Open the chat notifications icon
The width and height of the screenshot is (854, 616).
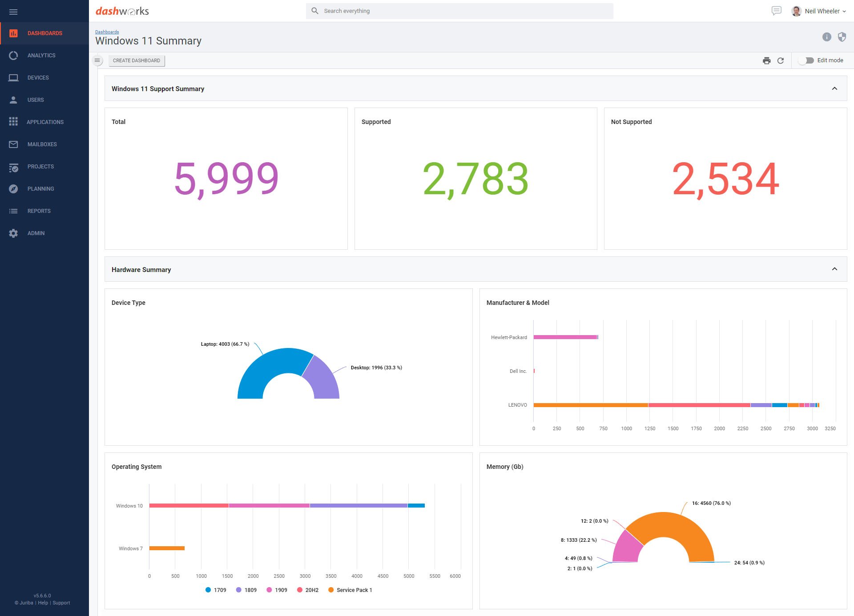[x=776, y=11]
